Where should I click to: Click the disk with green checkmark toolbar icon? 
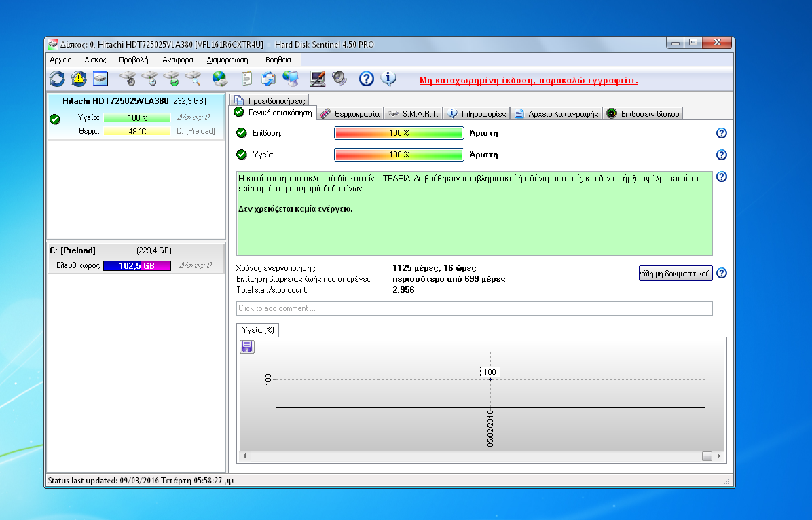(171, 79)
